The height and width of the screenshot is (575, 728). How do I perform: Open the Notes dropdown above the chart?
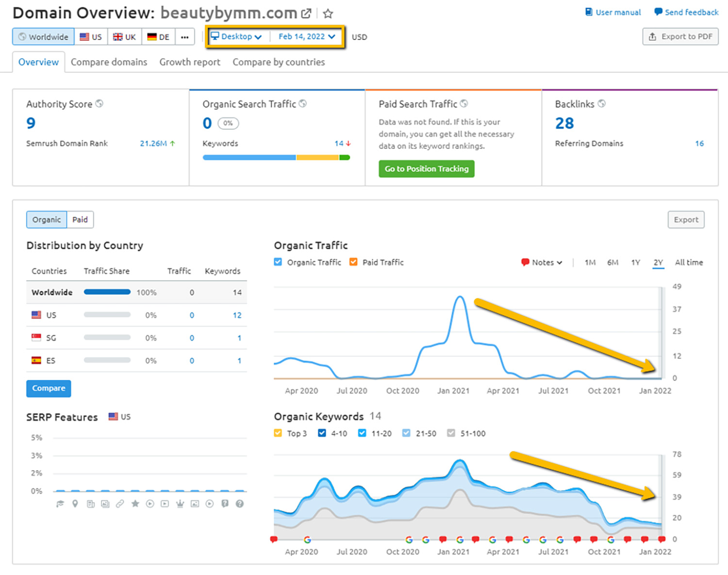click(x=542, y=263)
